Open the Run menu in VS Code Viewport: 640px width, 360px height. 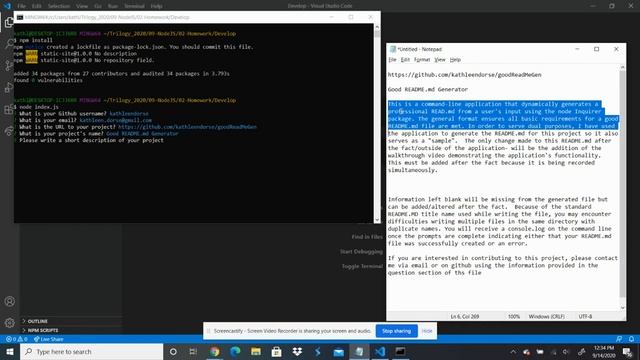113,6
